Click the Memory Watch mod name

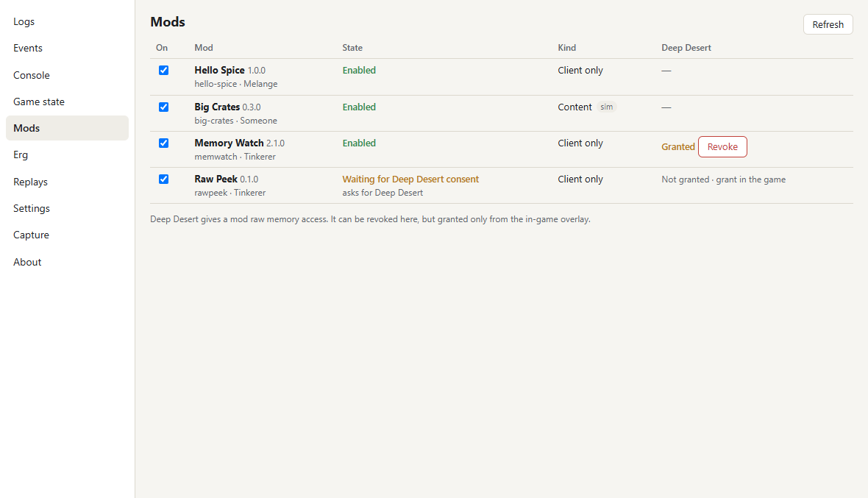click(229, 143)
